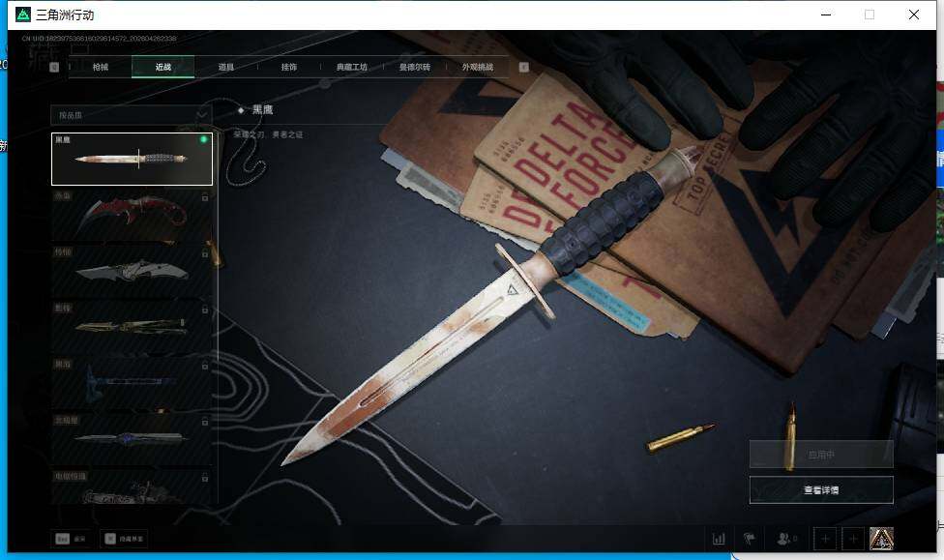Click the hide interface button
Screen dimensions: 944x560
[124, 539]
